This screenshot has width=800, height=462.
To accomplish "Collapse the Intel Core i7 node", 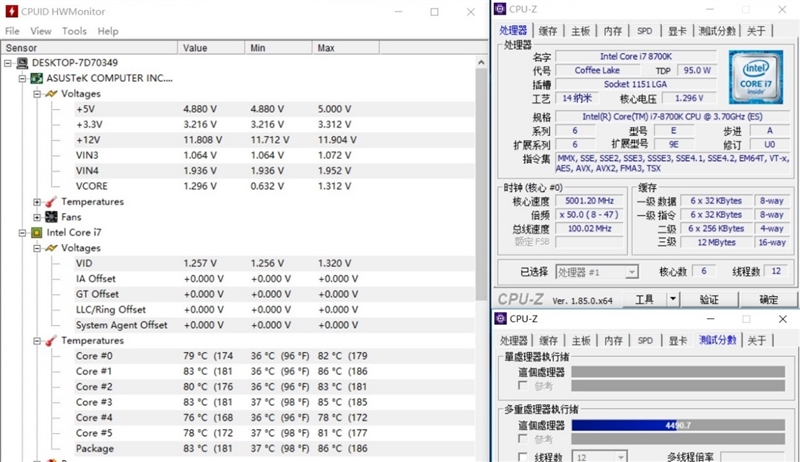I will [22, 233].
